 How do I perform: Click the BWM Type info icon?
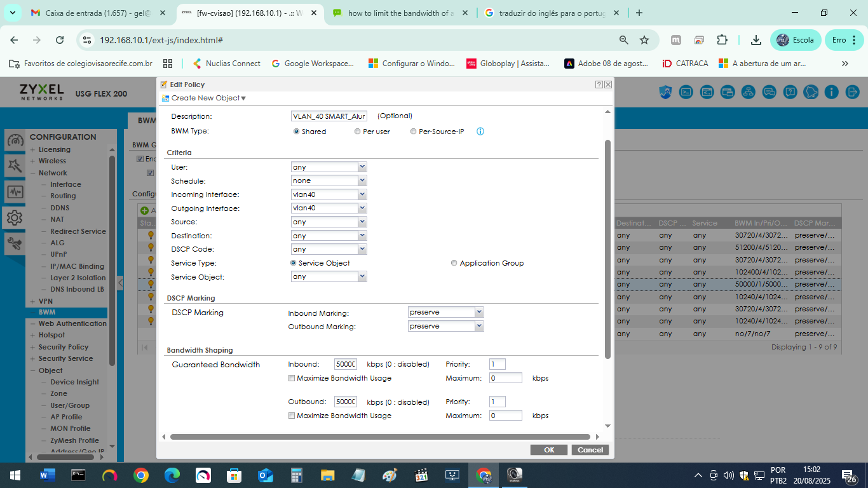(480, 132)
